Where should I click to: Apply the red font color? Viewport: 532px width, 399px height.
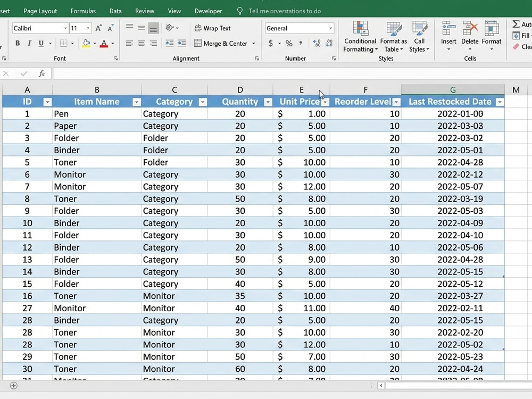[x=104, y=43]
